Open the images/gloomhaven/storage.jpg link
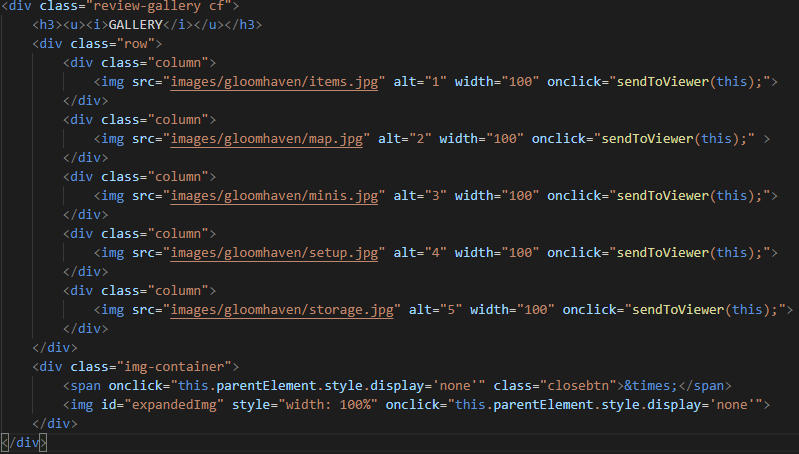Screen dimensions: 799x454 click(282, 309)
